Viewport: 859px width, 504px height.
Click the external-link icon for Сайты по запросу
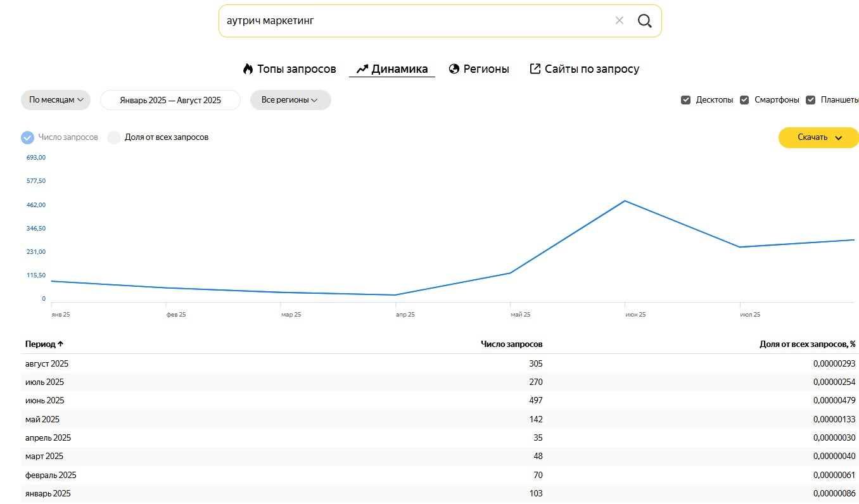[535, 69]
